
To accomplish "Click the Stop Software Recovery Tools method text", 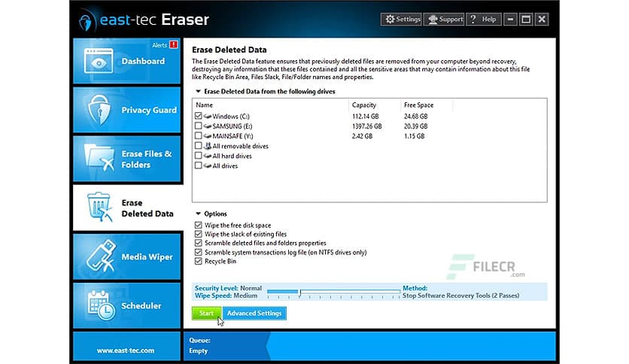I will pyautogui.click(x=461, y=296).
